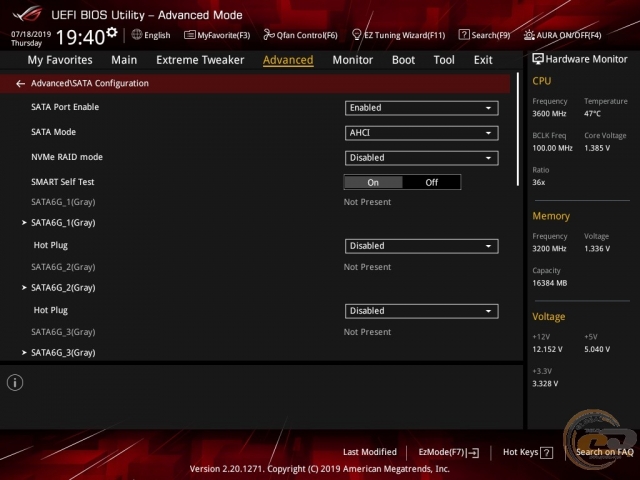Click the ROG logo in the header
This screenshot has height=480, width=640.
27,14
